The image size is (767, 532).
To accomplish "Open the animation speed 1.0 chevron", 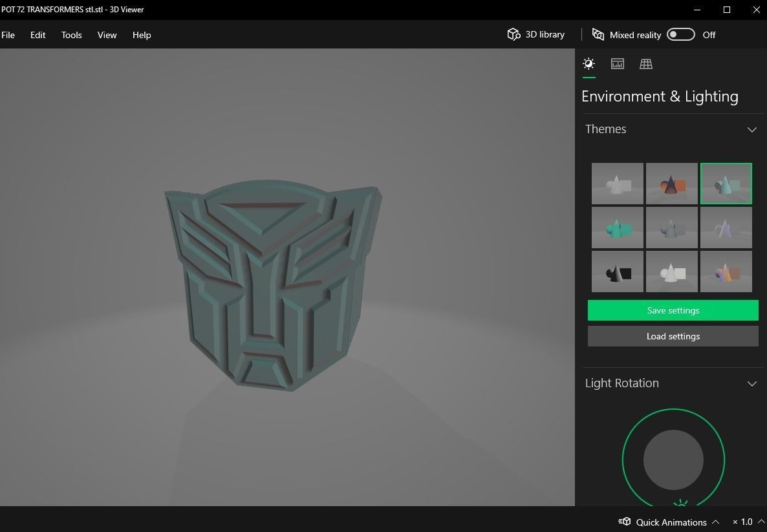I will point(761,522).
